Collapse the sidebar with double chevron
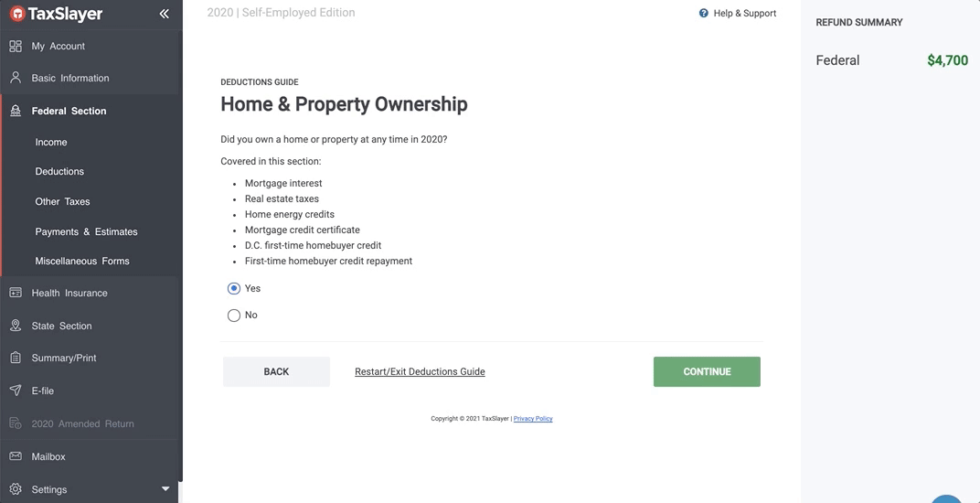This screenshot has width=980, height=503. 164,14
